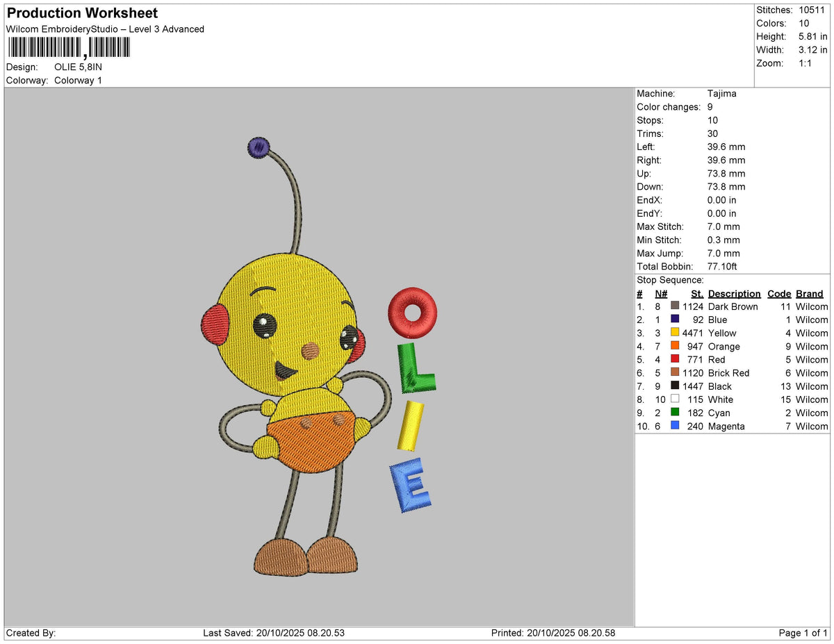Click the Trims value '30'

pyautogui.click(x=713, y=133)
